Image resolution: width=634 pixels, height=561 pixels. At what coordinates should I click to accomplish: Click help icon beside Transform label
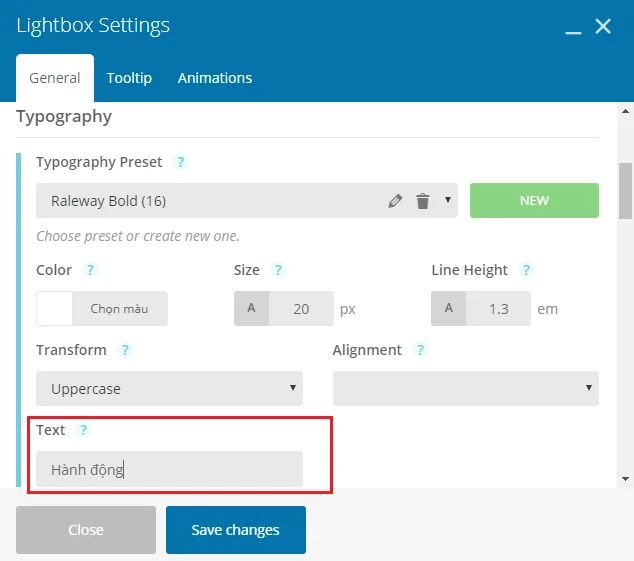point(125,350)
